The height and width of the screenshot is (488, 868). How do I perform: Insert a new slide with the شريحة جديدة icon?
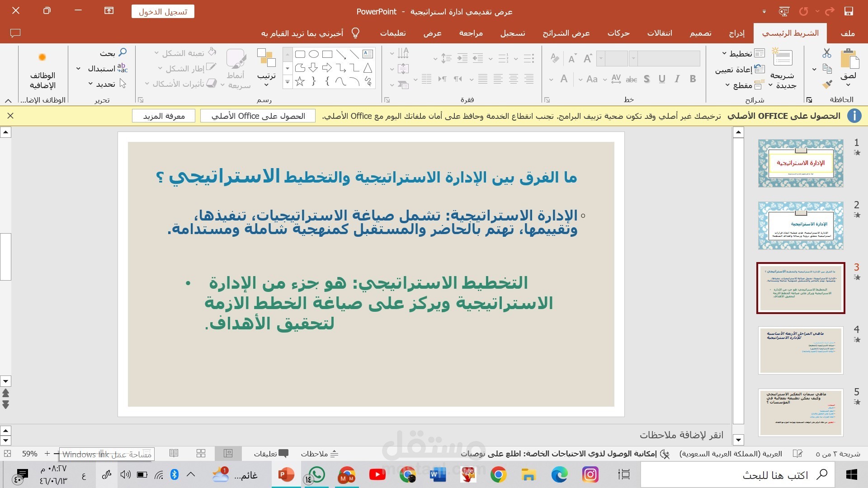tap(783, 58)
